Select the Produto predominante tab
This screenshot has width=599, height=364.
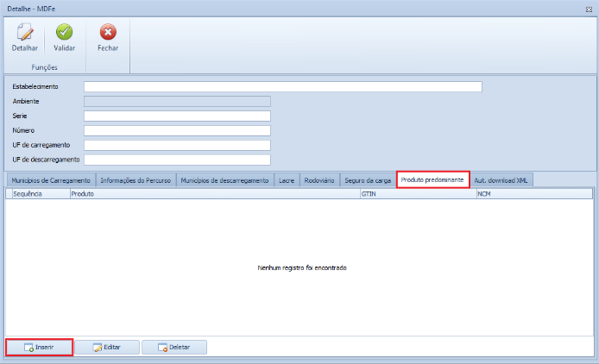tap(432, 179)
